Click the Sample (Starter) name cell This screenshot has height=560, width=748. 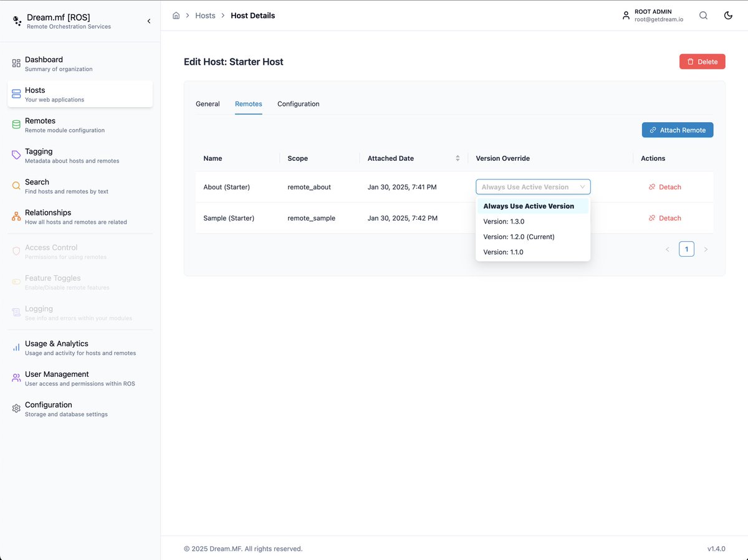tap(229, 218)
